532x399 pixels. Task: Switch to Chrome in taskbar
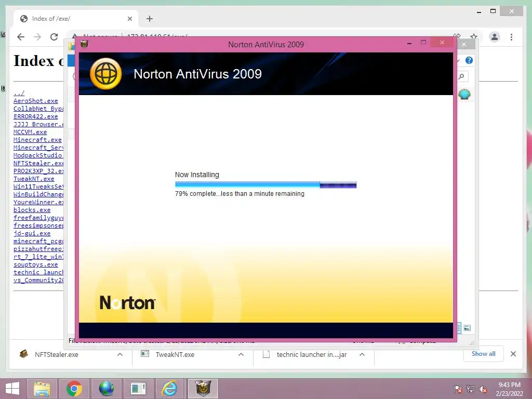coord(74,389)
